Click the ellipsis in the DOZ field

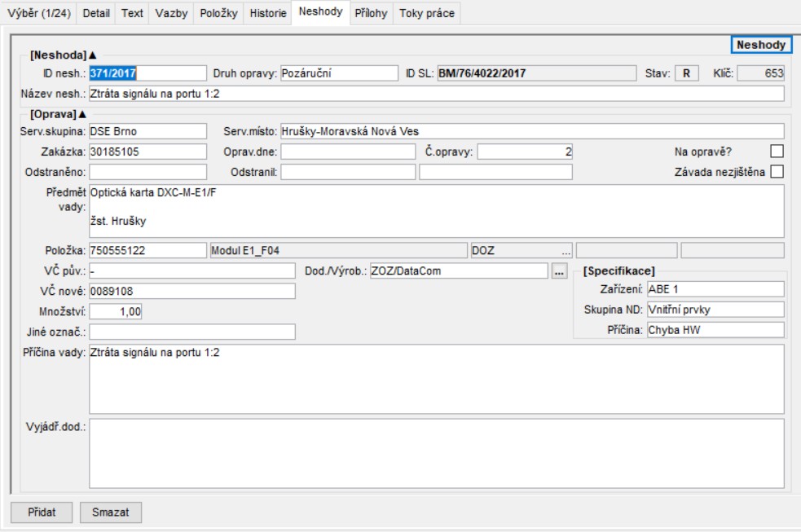tap(566, 251)
